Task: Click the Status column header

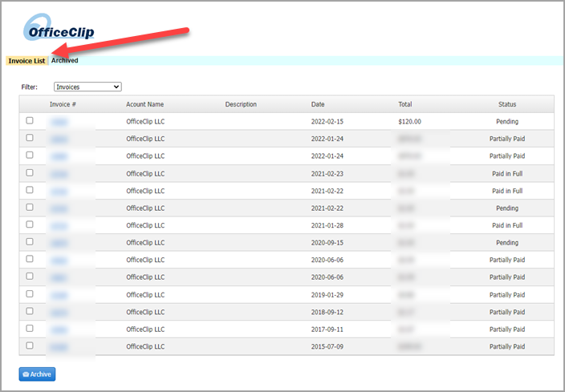Action: click(x=507, y=104)
